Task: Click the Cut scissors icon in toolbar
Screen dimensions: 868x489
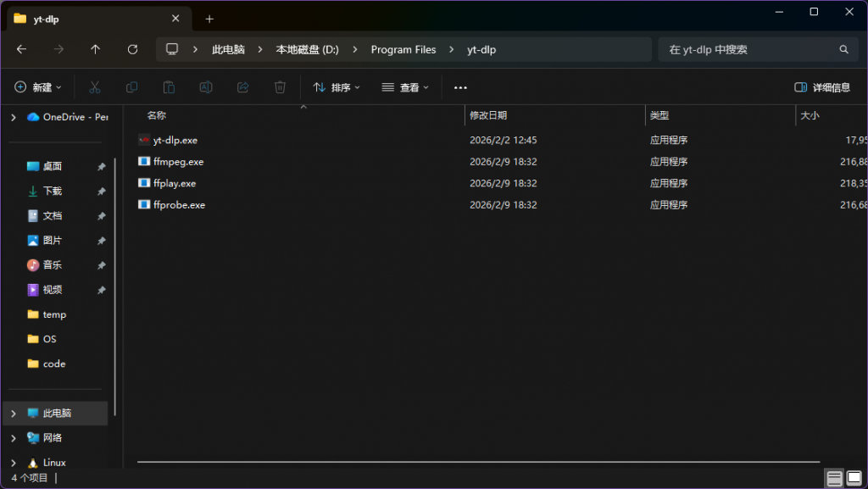Action: pos(95,87)
